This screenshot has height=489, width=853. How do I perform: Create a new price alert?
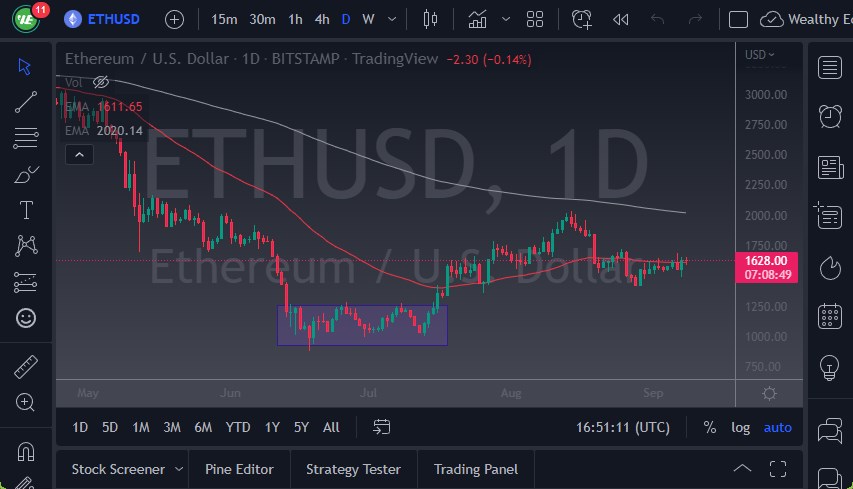(582, 20)
